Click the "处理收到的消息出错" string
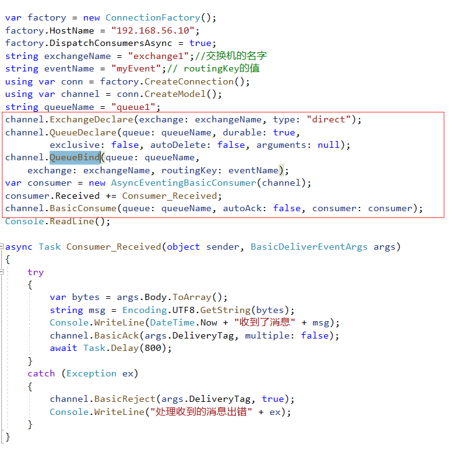 [x=201, y=412]
